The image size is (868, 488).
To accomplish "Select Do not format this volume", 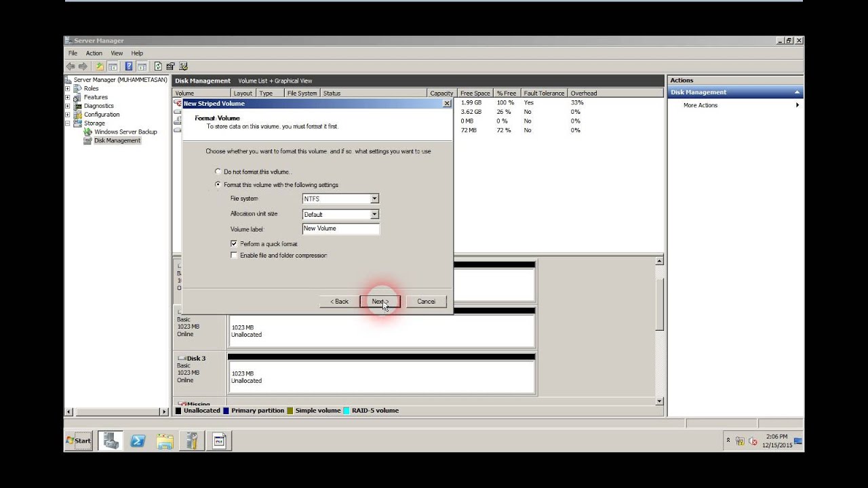I will point(218,172).
